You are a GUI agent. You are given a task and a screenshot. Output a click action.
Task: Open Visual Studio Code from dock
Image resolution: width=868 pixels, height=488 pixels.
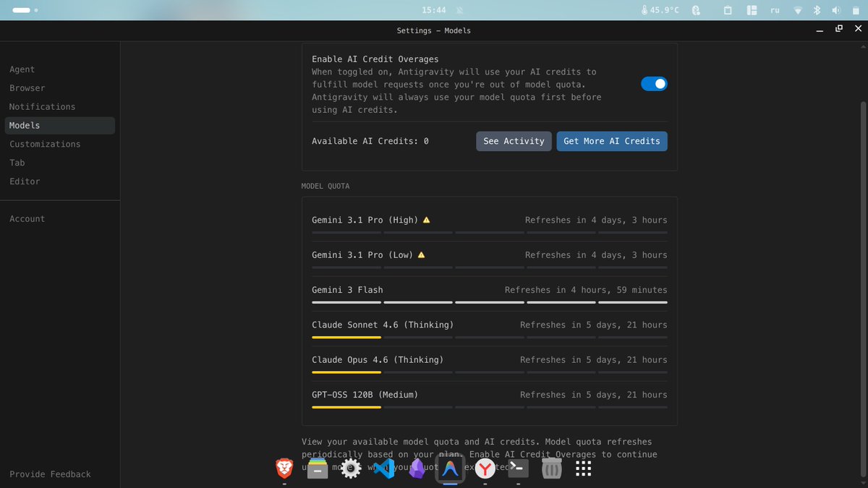tap(384, 468)
